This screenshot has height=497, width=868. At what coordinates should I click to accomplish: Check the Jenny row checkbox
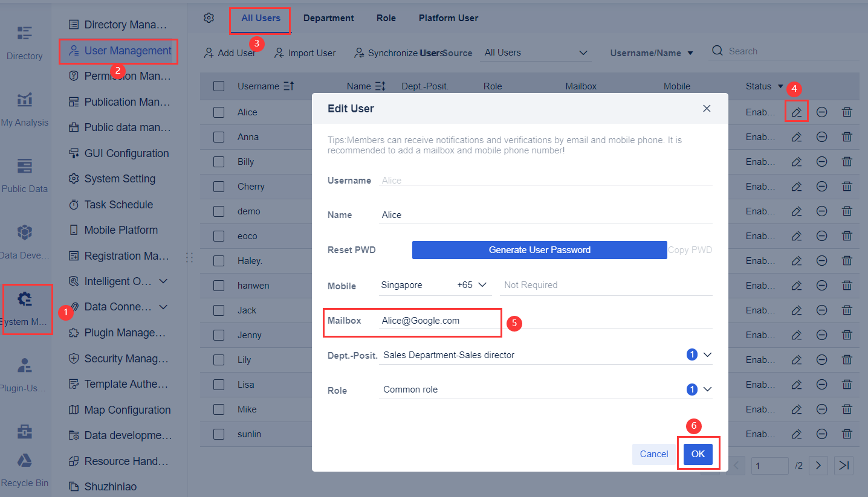[218, 335]
